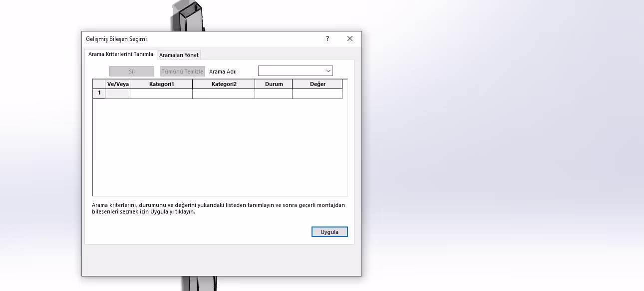This screenshot has height=291, width=644.
Task: Click the Gelişmiş Bileşen Seçimi title text
Action: click(116, 39)
